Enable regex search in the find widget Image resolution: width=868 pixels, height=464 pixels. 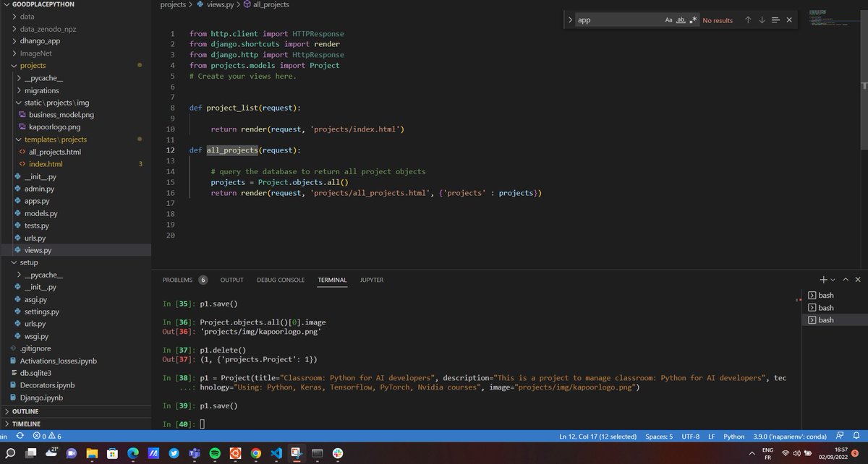click(x=693, y=20)
